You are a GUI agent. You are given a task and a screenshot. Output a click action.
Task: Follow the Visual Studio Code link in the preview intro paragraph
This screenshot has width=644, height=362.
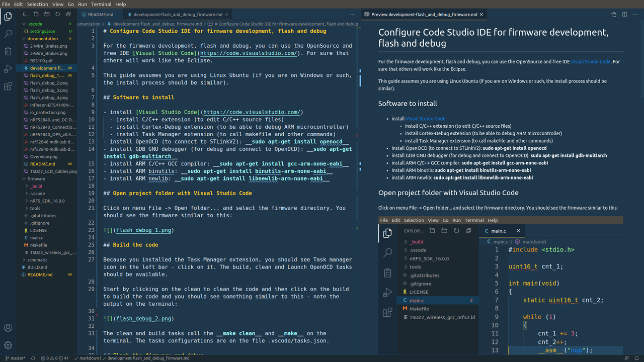(x=590, y=61)
